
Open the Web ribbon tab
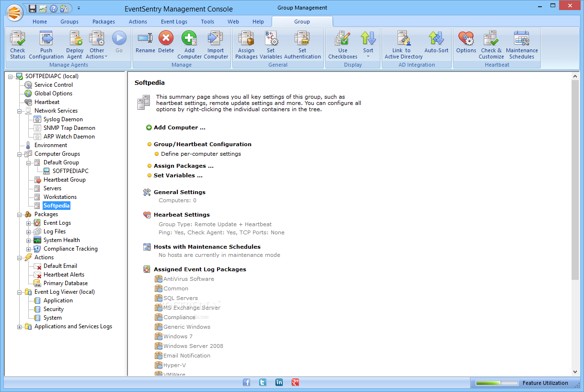point(233,22)
